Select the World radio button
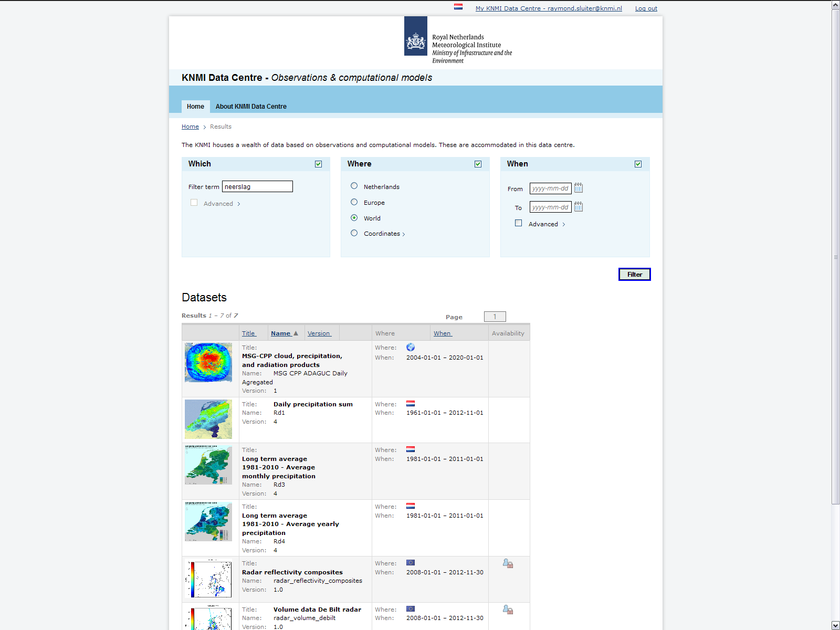Image resolution: width=840 pixels, height=630 pixels. pos(354,218)
